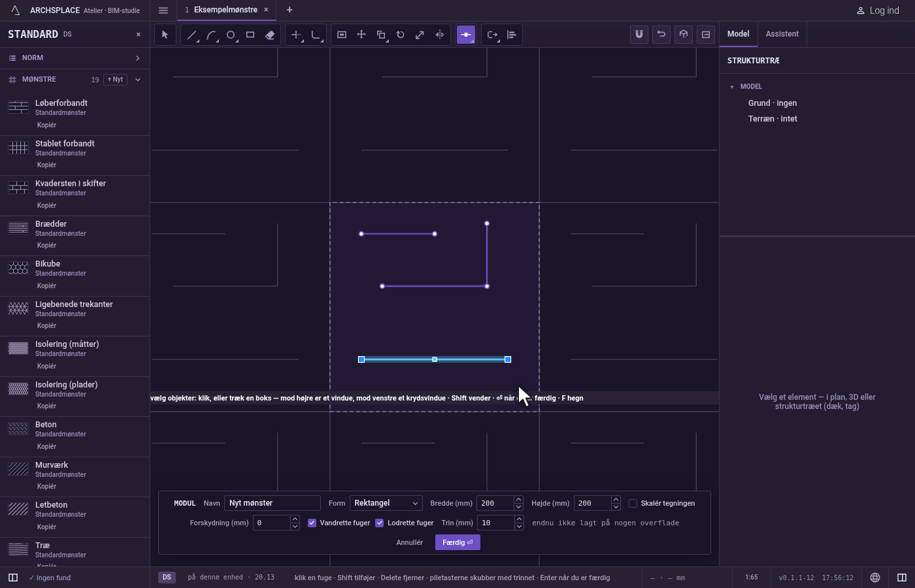The height and width of the screenshot is (588, 915).
Task: Click the Forskydning (mm) input field
Action: click(x=272, y=523)
